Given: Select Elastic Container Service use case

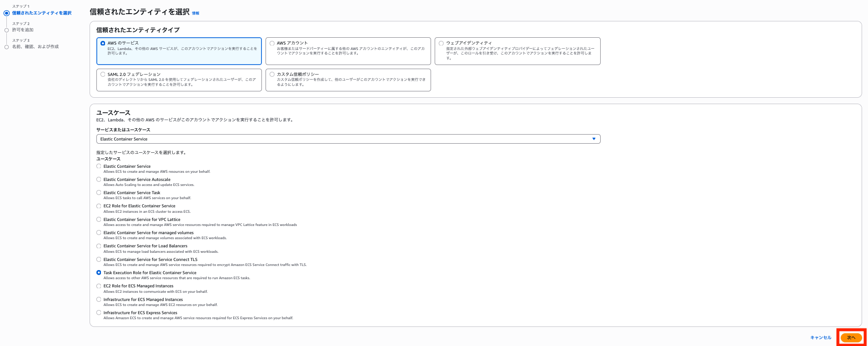Looking at the screenshot, I should coord(99,166).
